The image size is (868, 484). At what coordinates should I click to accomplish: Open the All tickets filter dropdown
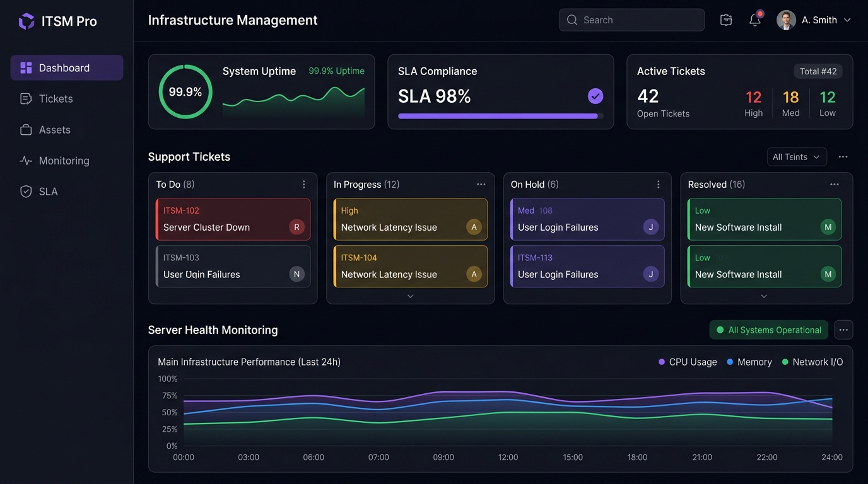coord(797,157)
